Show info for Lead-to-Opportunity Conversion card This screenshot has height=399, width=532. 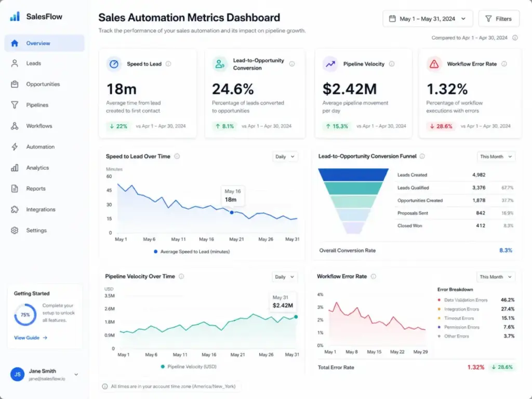[292, 64]
